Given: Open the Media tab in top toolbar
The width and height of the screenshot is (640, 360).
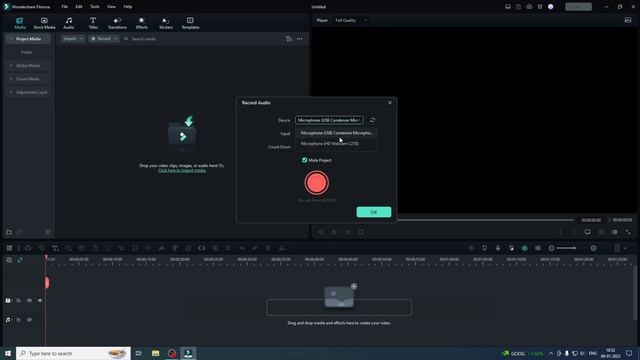Looking at the screenshot, I should click(20, 23).
